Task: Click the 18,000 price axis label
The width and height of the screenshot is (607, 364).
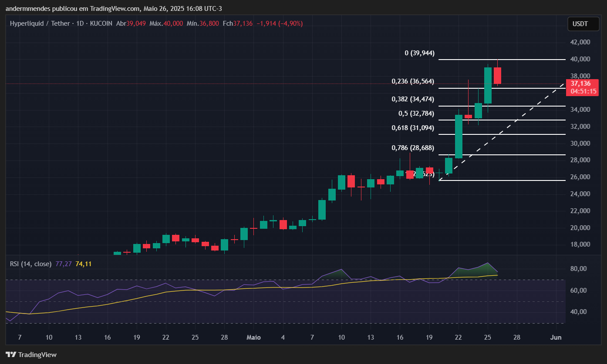Action: click(x=580, y=244)
